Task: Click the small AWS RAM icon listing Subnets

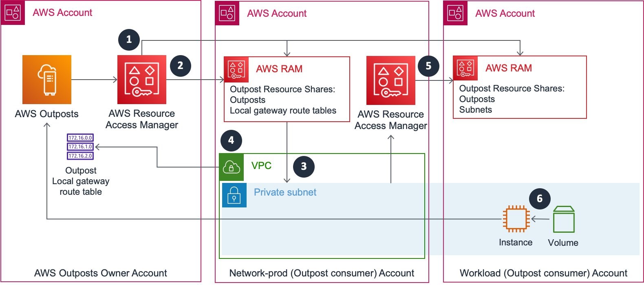Action: (x=465, y=68)
